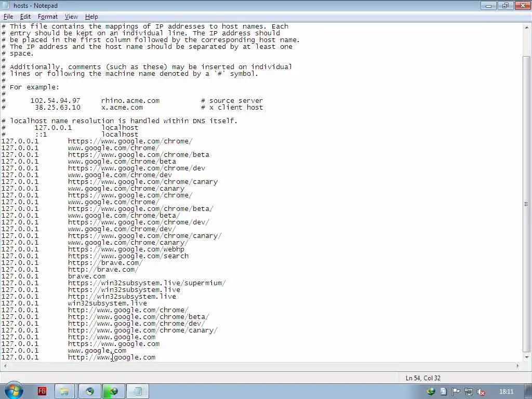Image resolution: width=532 pixels, height=399 pixels.
Task: Open the Action Center flag icon
Action: click(x=456, y=392)
